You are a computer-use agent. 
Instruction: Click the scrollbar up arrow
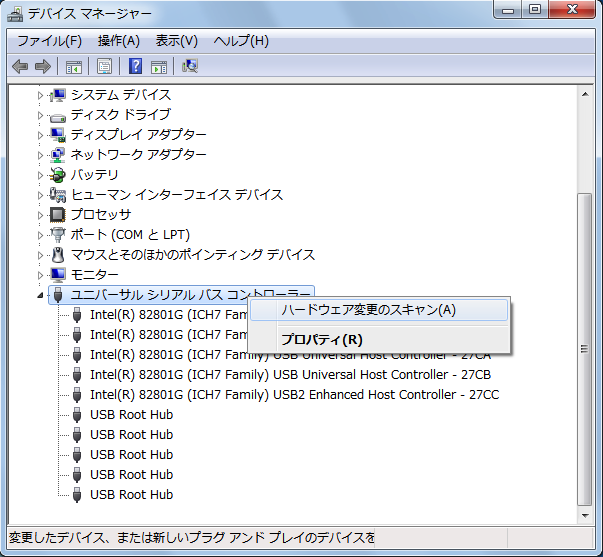coord(585,94)
